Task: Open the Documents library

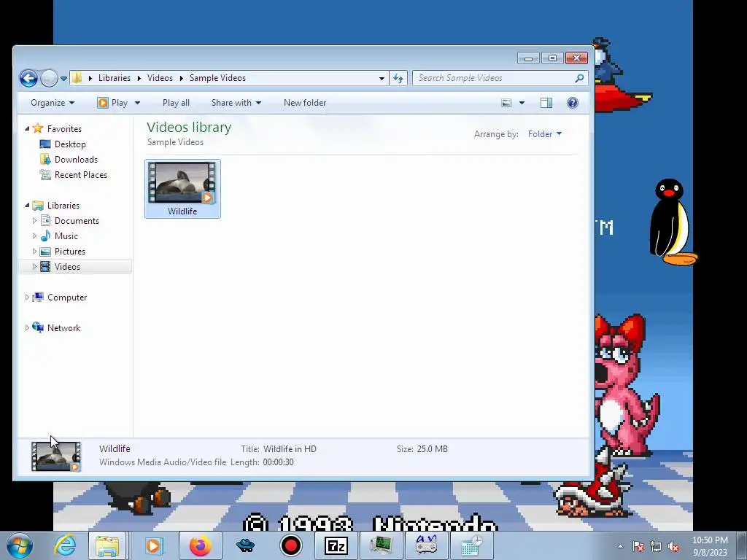Action: pos(77,220)
